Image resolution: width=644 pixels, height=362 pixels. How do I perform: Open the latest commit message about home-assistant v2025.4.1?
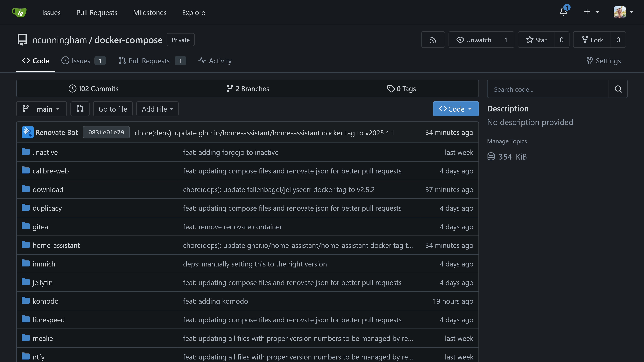[x=264, y=133]
